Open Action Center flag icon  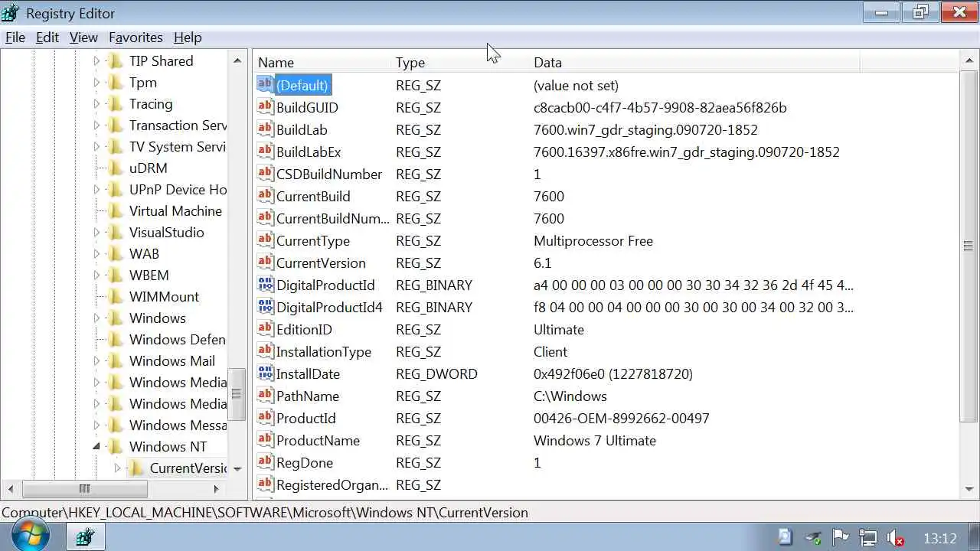[x=840, y=538]
